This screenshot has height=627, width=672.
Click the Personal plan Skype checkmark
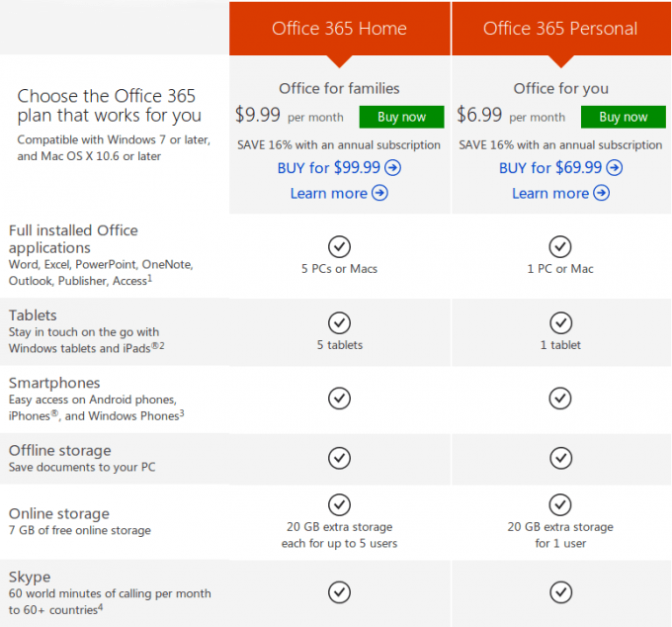pyautogui.click(x=560, y=592)
